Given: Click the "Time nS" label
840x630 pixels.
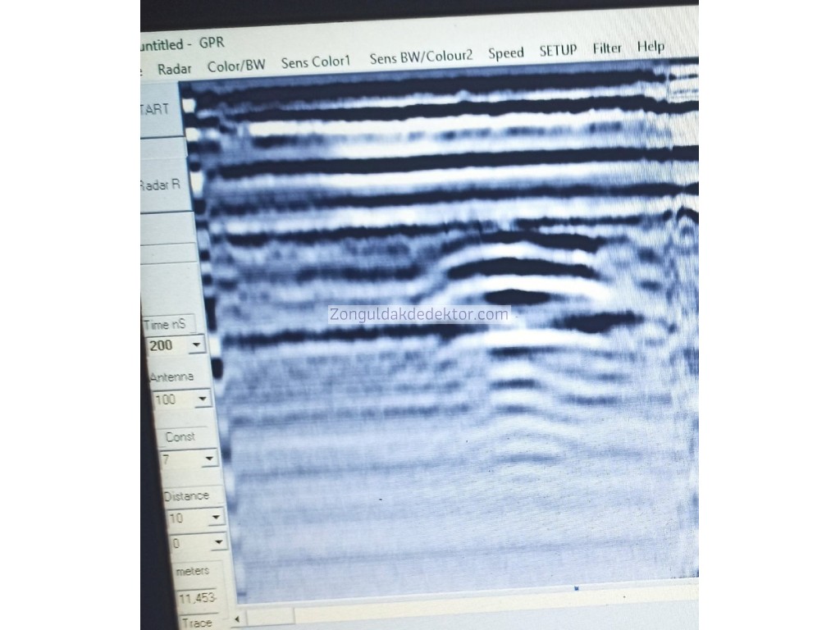Looking at the screenshot, I should pos(164,324).
